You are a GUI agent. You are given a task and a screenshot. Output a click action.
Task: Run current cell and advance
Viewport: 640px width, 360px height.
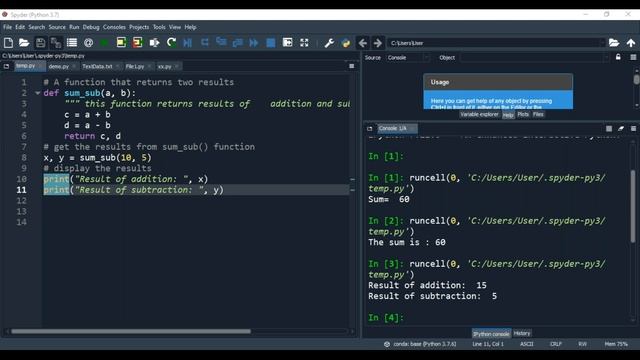click(x=138, y=42)
